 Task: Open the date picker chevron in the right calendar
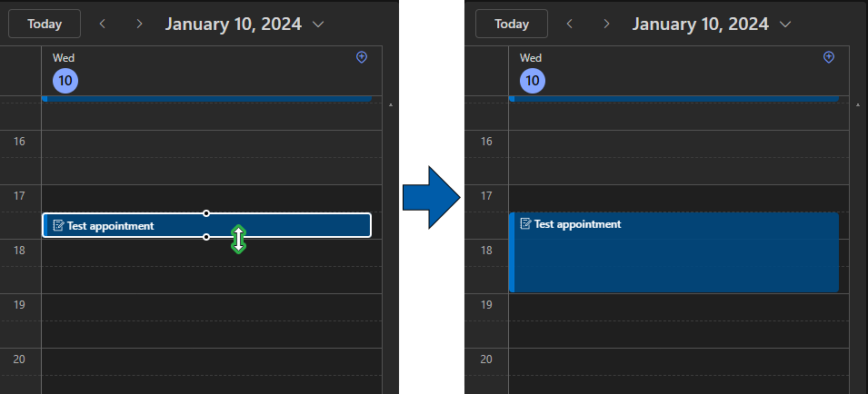pyautogui.click(x=785, y=25)
